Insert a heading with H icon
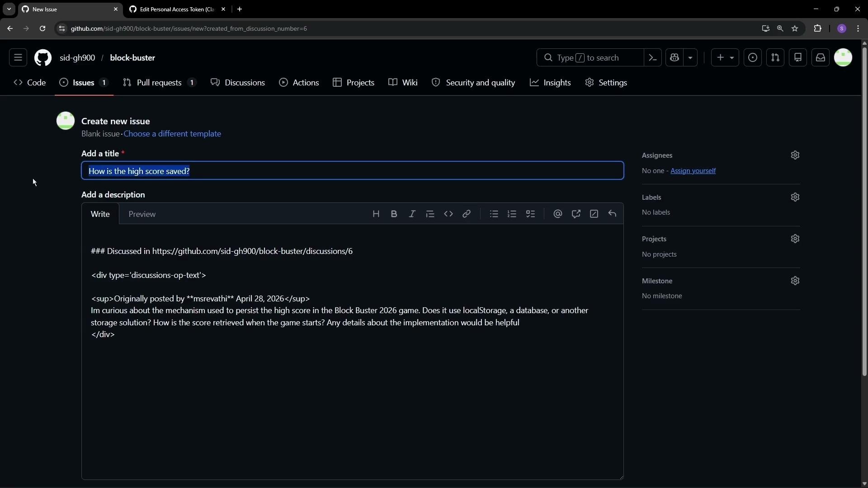 [376, 214]
